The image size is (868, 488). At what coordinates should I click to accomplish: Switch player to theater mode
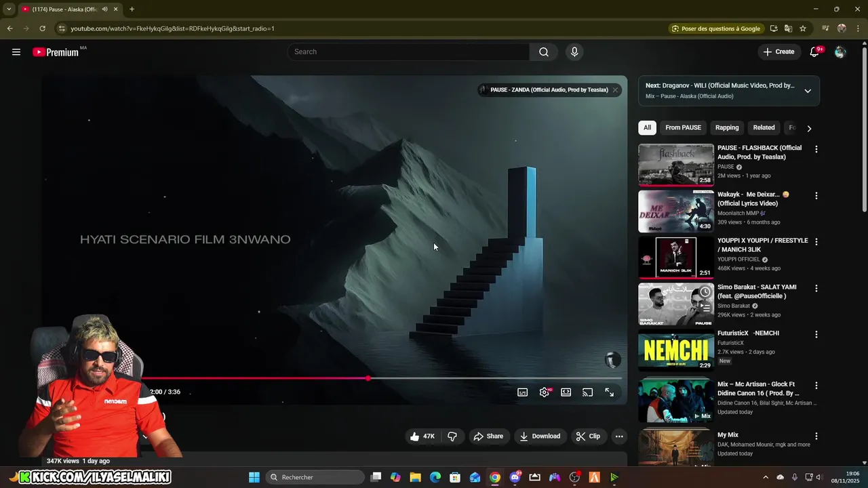click(566, 392)
